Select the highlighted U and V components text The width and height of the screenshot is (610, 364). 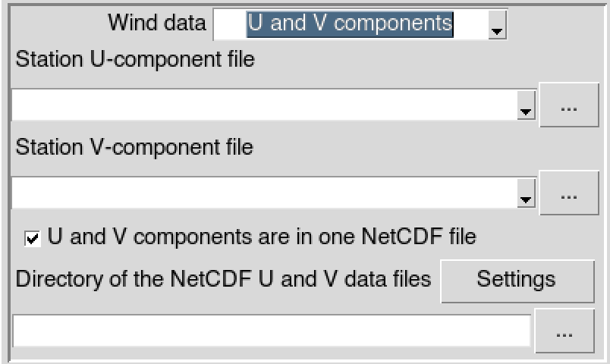(350, 24)
